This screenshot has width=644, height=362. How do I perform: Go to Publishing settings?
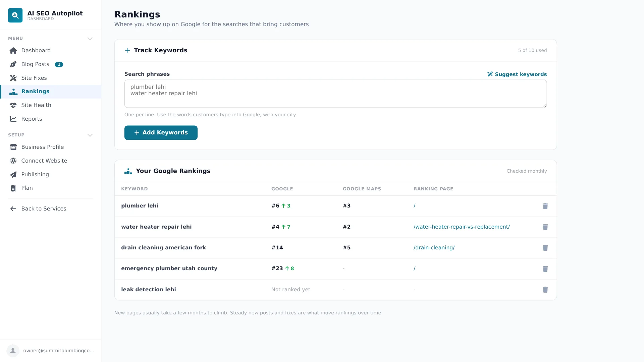[x=51, y=175]
